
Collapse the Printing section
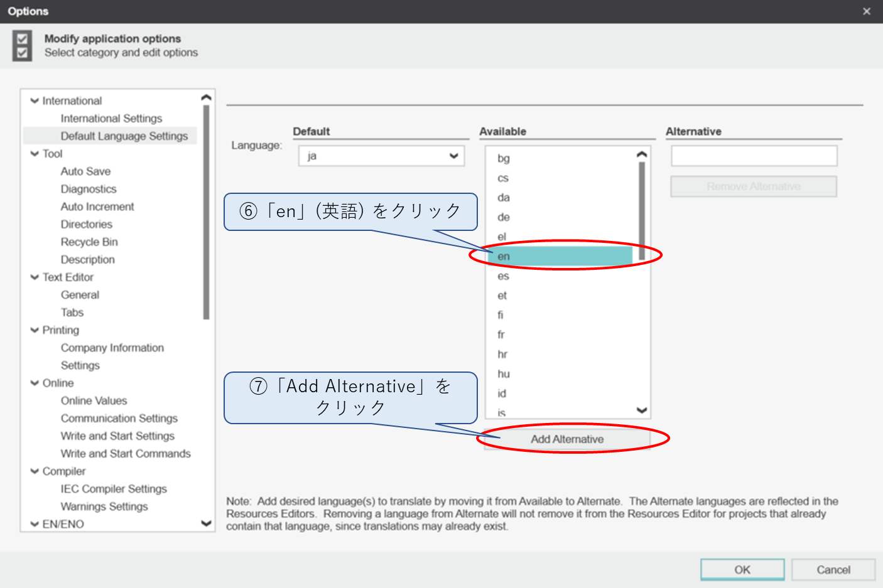(36, 329)
